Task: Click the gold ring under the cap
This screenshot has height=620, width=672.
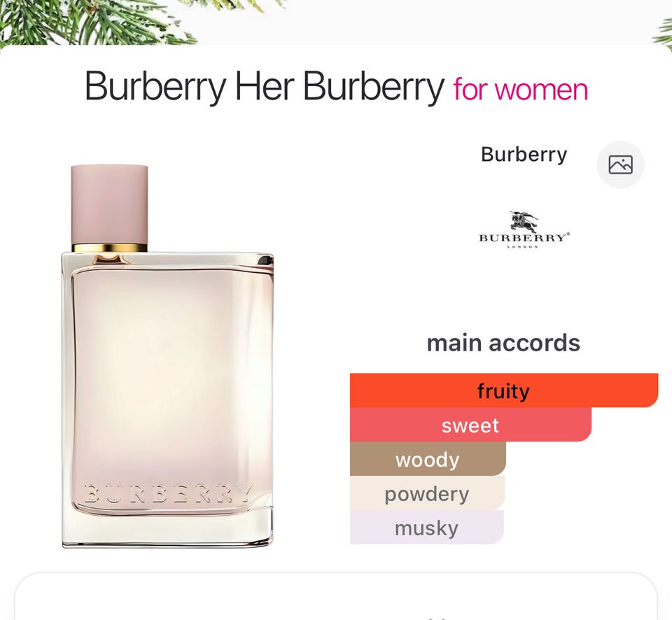Action: pyautogui.click(x=109, y=248)
